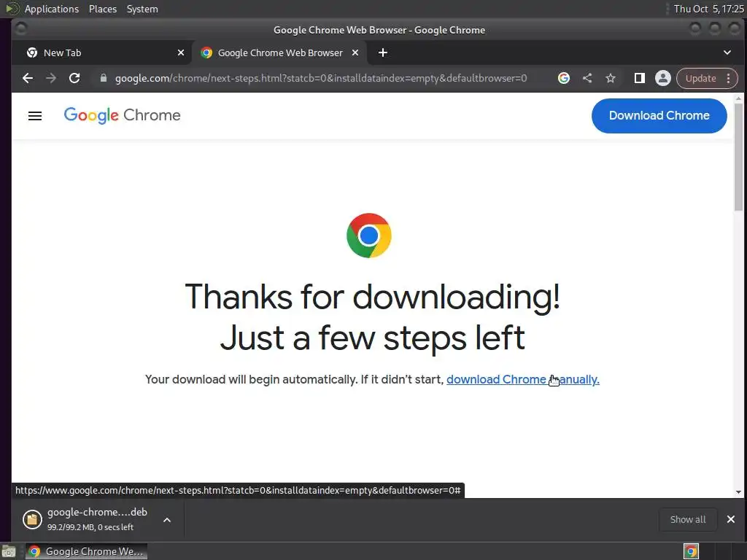Click the "Thanks for downloading!" heading
Screen dimensions: 747x560
tap(372, 297)
